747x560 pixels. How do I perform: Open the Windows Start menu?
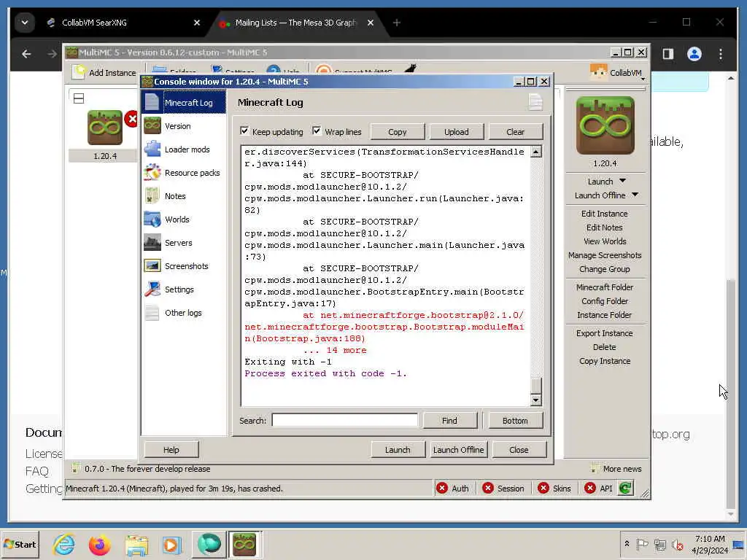click(x=20, y=544)
